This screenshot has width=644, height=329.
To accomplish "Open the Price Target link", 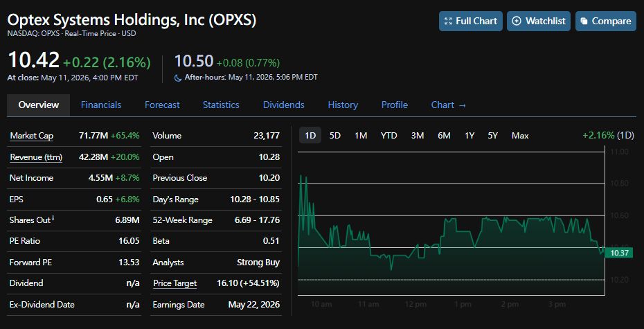I will tap(175, 283).
